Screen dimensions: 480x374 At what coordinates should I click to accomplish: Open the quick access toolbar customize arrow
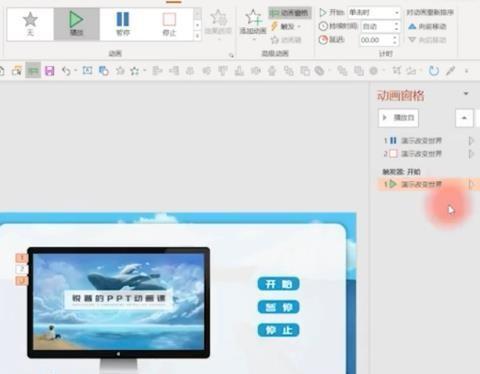pos(467,71)
